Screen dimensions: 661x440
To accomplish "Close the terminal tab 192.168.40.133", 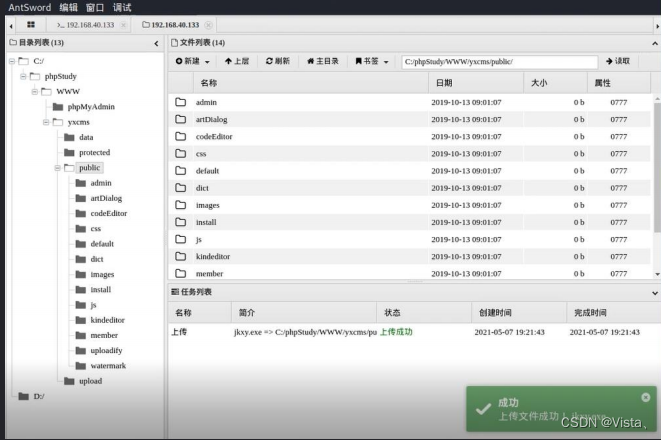I will [x=123, y=25].
